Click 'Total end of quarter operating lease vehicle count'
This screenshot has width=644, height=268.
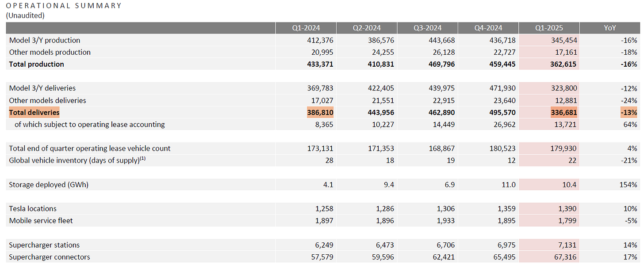point(90,148)
